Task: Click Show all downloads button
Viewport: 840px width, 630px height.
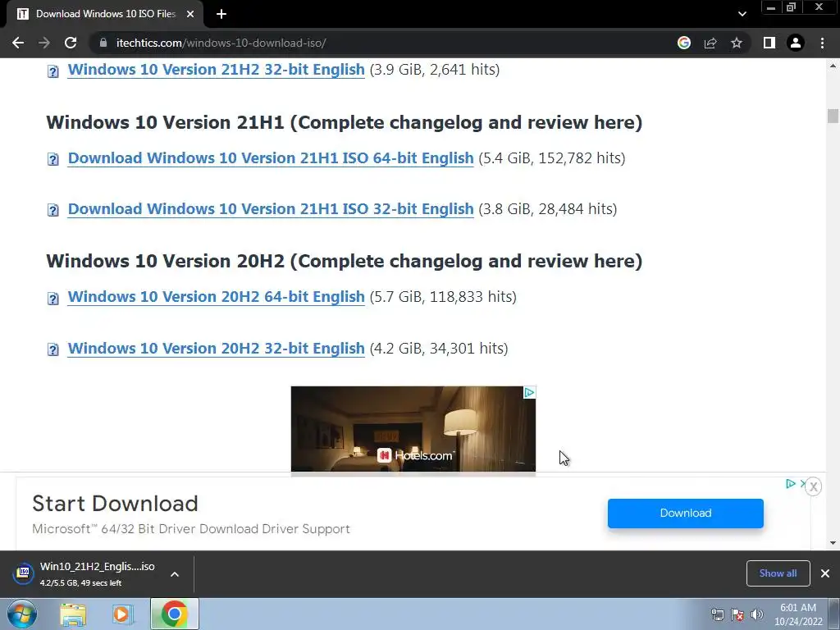Action: coord(778,573)
